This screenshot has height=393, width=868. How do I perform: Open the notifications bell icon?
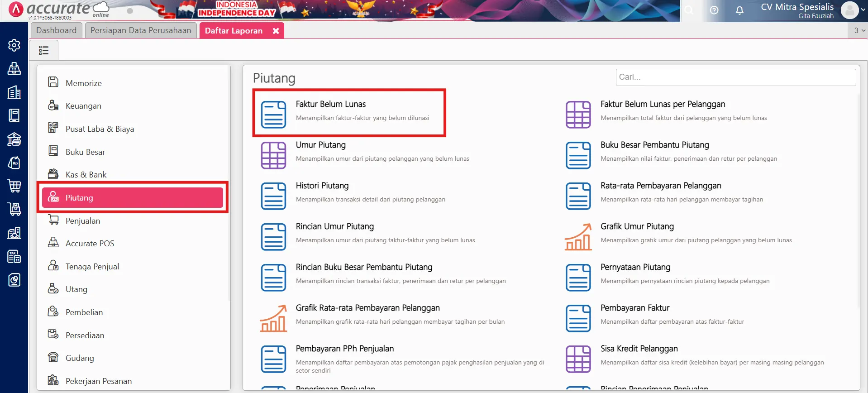pos(739,10)
